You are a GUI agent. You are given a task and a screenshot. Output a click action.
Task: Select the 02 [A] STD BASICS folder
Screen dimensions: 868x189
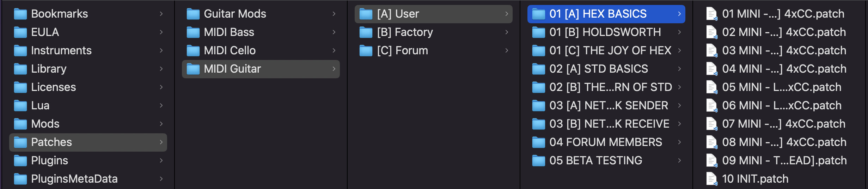pyautogui.click(x=606, y=69)
